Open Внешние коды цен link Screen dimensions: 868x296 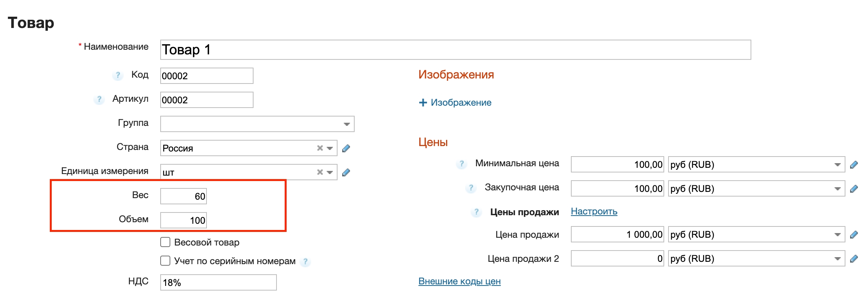(459, 281)
